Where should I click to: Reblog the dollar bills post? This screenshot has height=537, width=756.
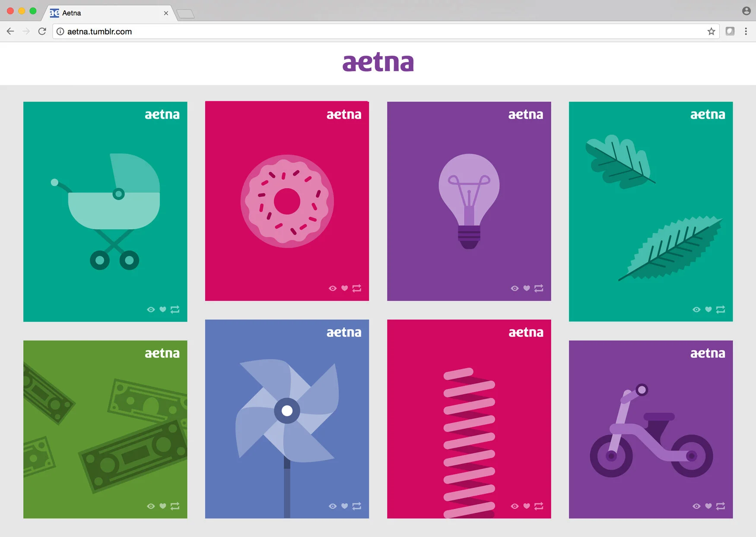coord(175,506)
